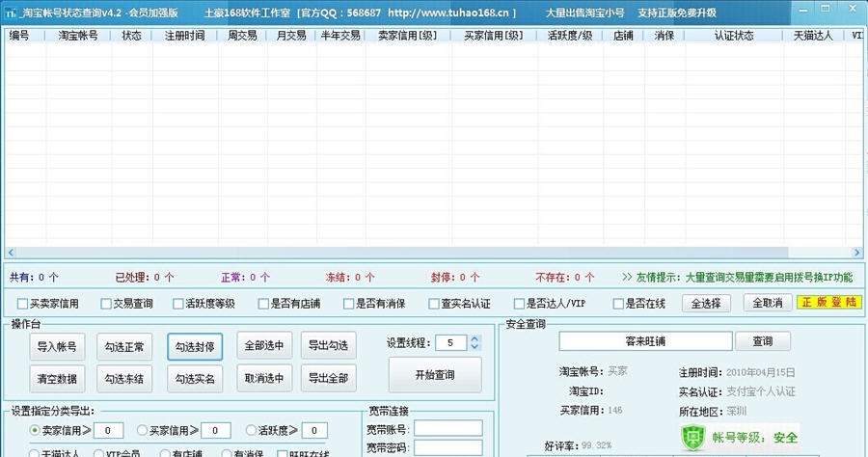Click the 勾选冻结 button

[x=124, y=379]
